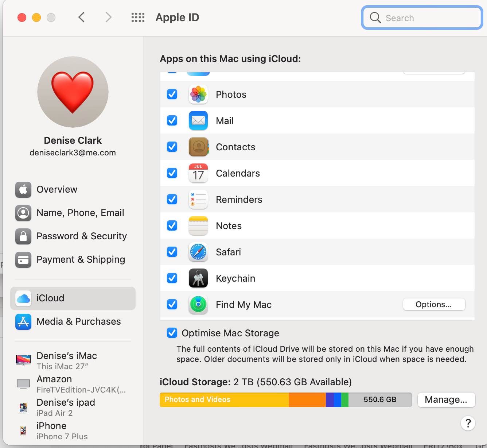
Task: Go back with the left chevron
Action: (x=82, y=17)
